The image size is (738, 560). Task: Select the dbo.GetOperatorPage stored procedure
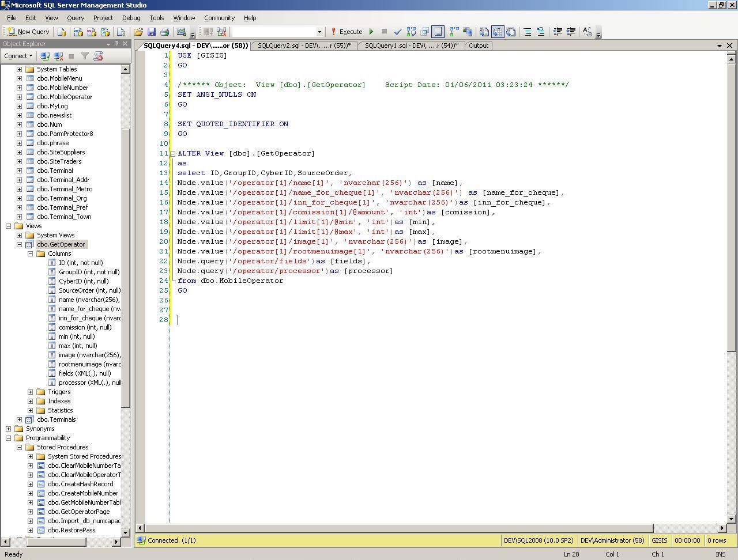[x=78, y=512]
